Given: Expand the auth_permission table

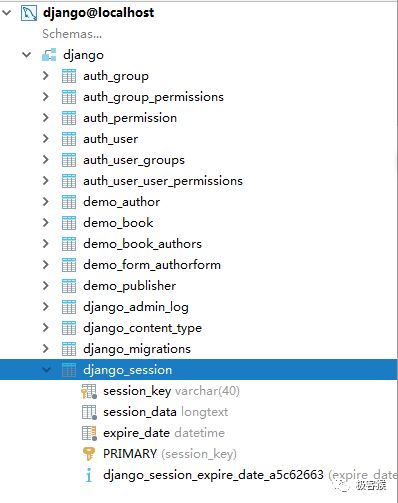Looking at the screenshot, I should click(x=46, y=118).
